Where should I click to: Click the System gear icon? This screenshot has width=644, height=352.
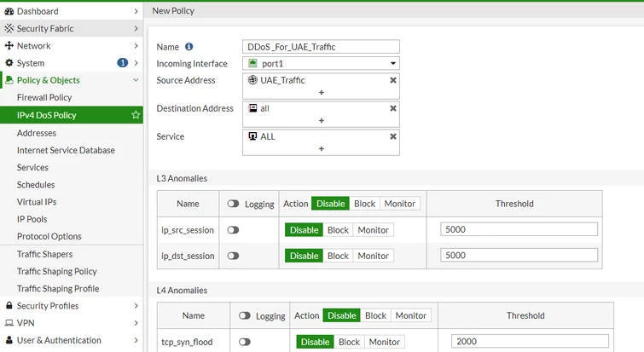click(x=9, y=63)
